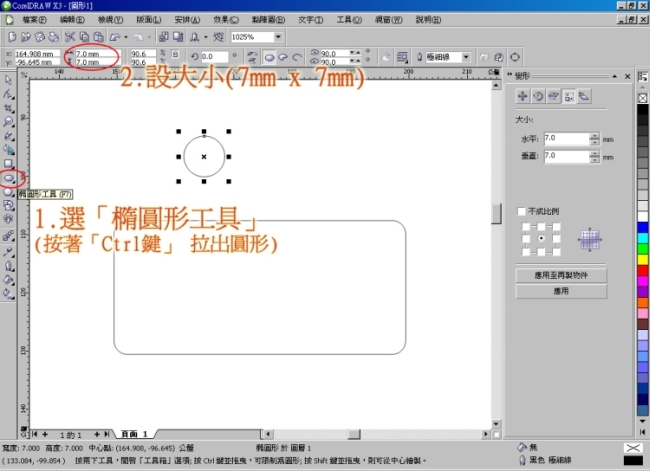Toggle the Arc shape mode button
The image size is (650, 471).
click(297, 57)
